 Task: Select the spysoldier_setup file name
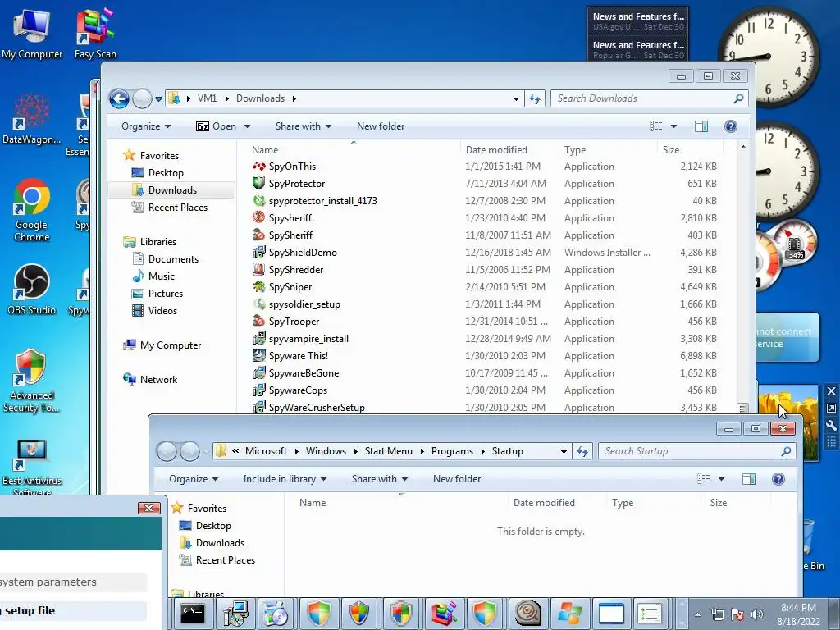point(304,304)
